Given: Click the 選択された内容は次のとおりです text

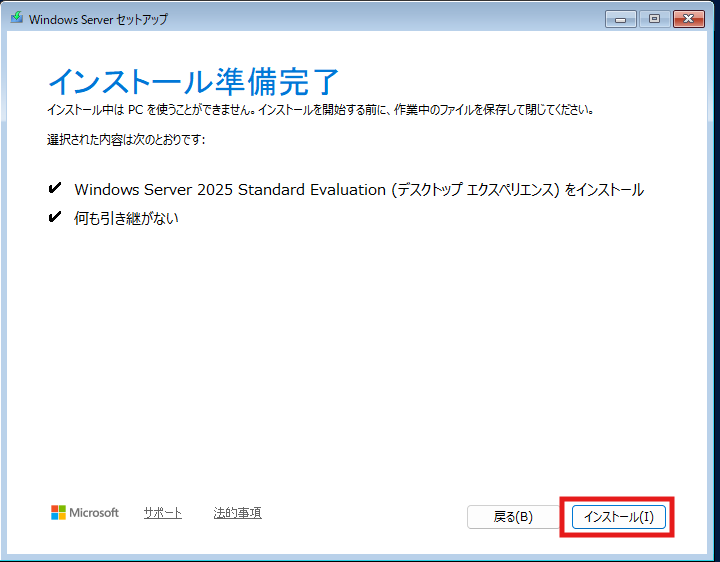Looking at the screenshot, I should click(x=126, y=140).
